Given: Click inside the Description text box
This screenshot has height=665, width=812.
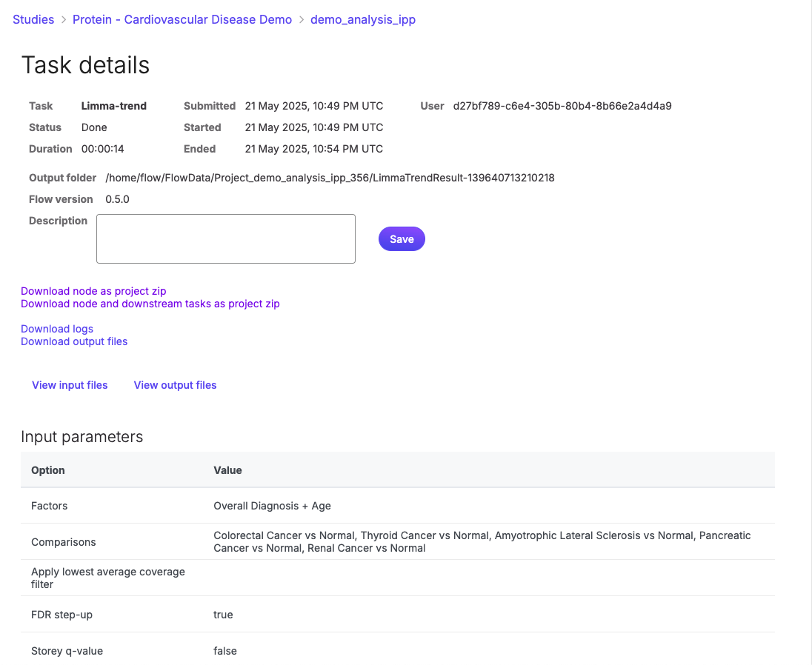Looking at the screenshot, I should tap(226, 238).
